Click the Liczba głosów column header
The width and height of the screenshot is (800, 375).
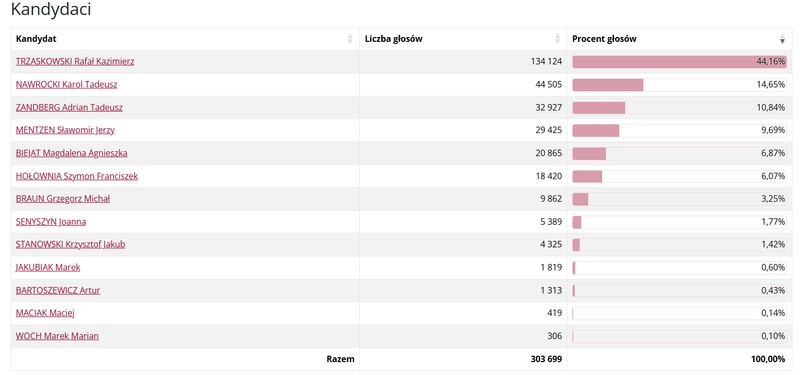[x=463, y=39]
